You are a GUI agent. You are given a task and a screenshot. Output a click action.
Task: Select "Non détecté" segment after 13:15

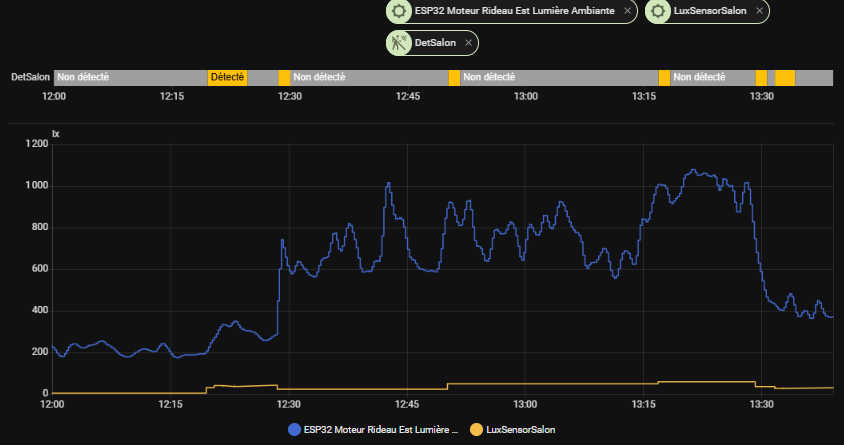point(712,77)
